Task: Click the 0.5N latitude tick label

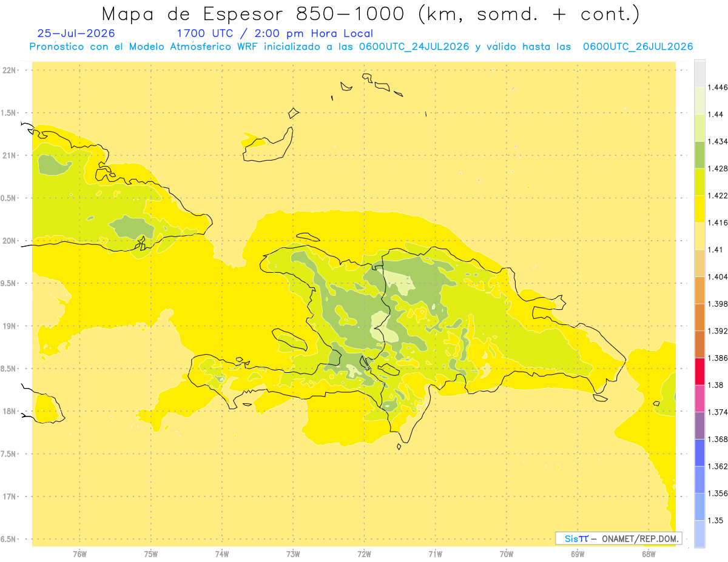Action: [9, 198]
